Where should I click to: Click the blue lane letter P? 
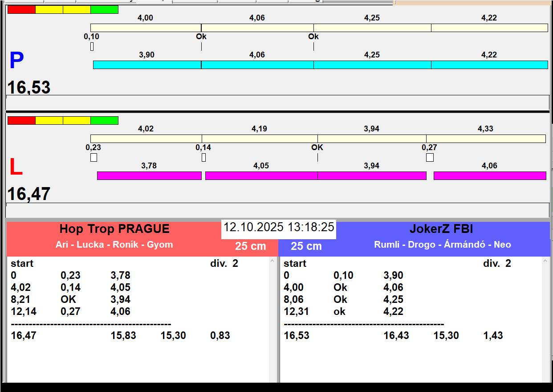coord(16,61)
